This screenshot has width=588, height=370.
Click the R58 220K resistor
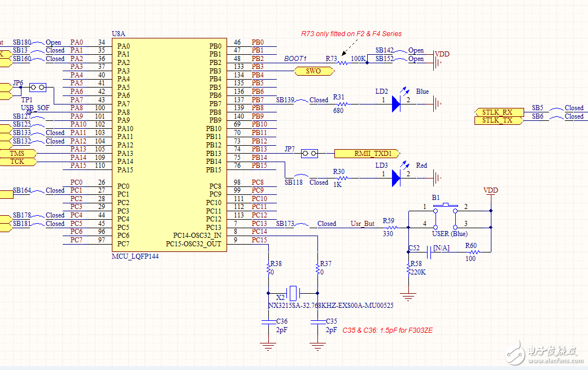pyautogui.click(x=408, y=271)
